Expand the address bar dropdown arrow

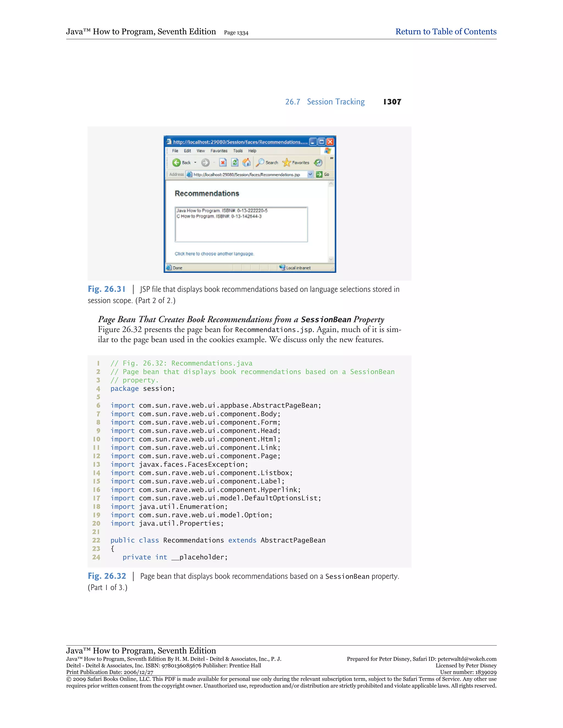point(310,174)
